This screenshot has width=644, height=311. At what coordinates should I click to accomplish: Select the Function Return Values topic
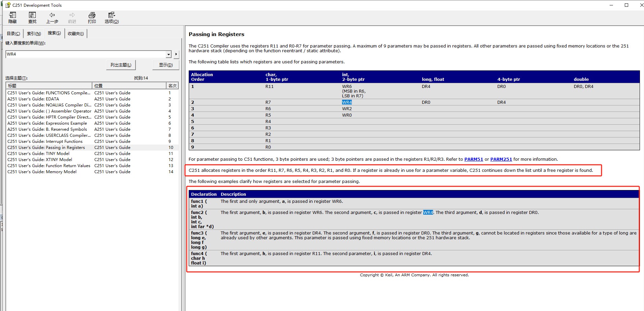(x=49, y=166)
